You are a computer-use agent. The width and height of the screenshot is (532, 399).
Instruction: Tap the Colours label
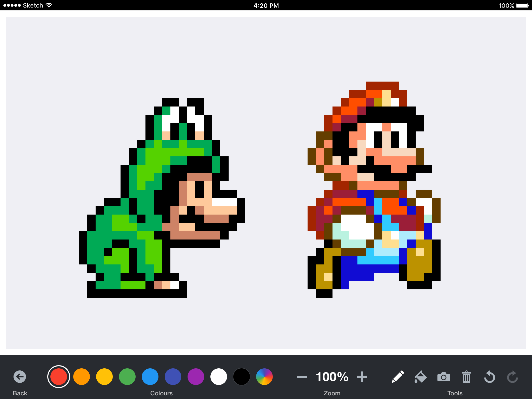click(161, 393)
